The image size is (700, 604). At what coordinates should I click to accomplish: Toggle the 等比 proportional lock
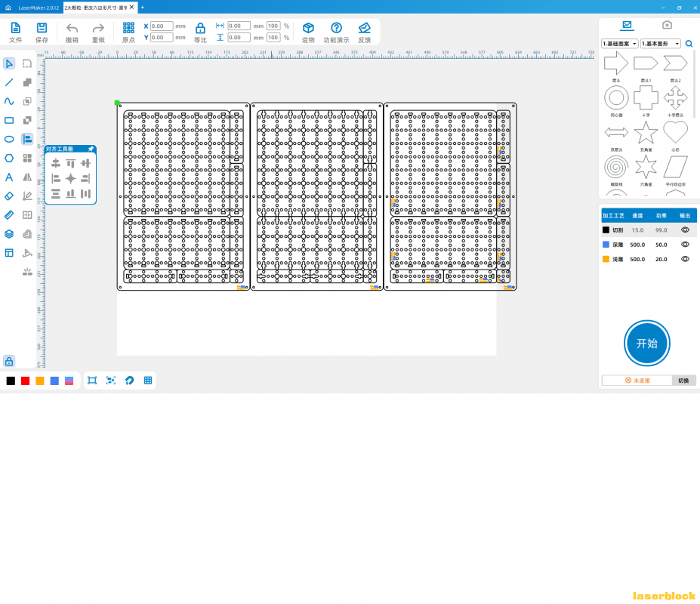[x=200, y=32]
